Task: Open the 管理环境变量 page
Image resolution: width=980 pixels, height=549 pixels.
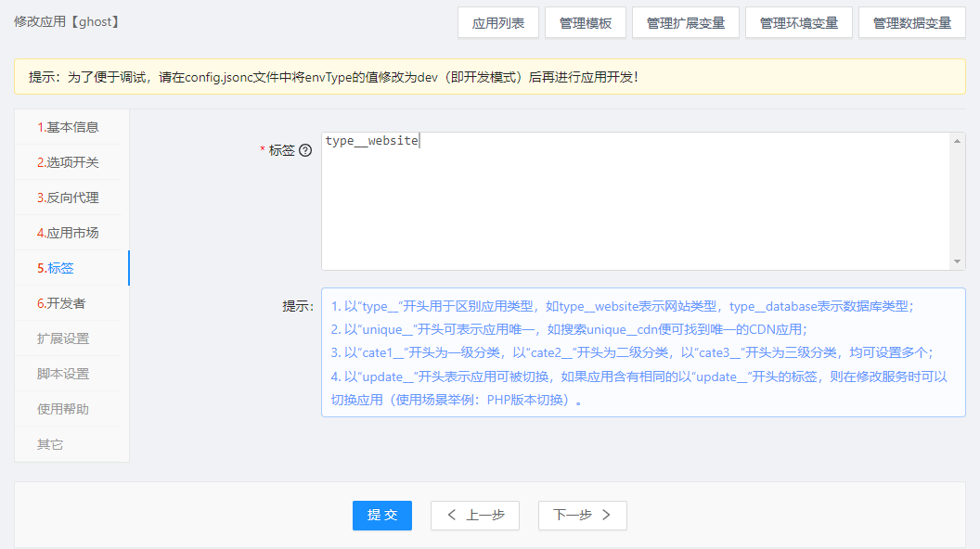Action: pos(799,23)
